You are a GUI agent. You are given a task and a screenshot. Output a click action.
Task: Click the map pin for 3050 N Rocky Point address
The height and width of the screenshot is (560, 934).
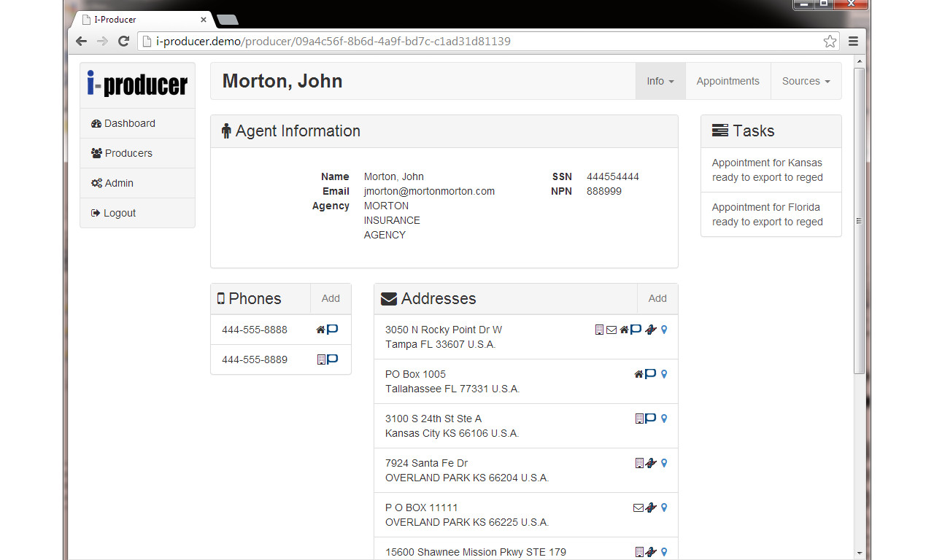[x=664, y=330]
